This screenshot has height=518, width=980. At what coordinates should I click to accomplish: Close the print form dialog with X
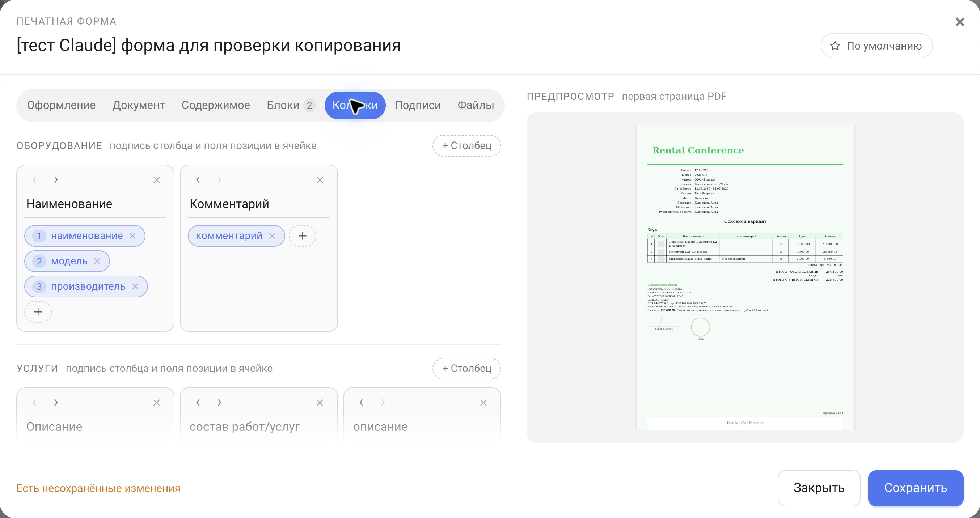960,22
